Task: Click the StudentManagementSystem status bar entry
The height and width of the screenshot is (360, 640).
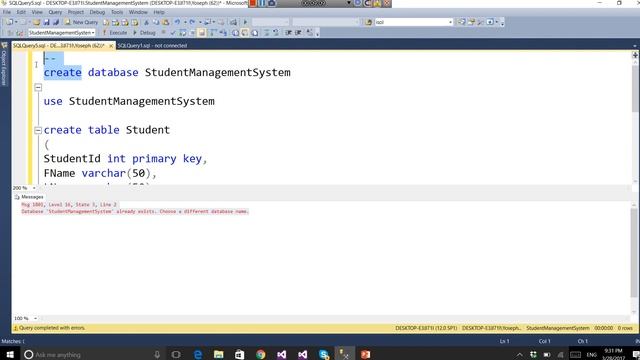Action: 558,328
